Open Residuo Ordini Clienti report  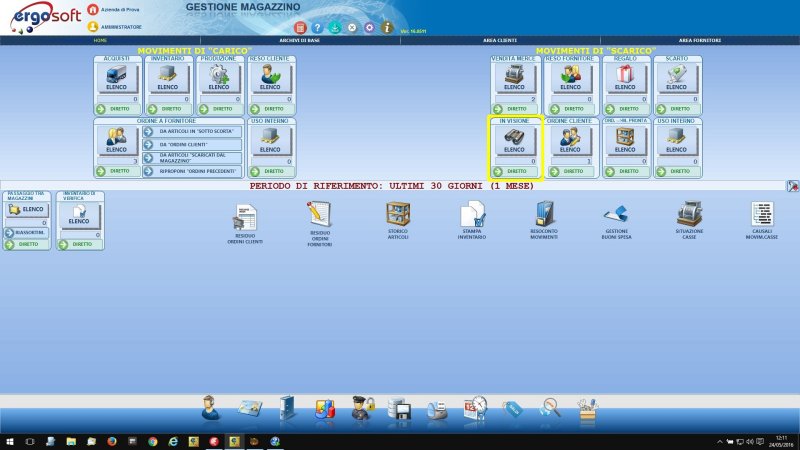(x=245, y=214)
